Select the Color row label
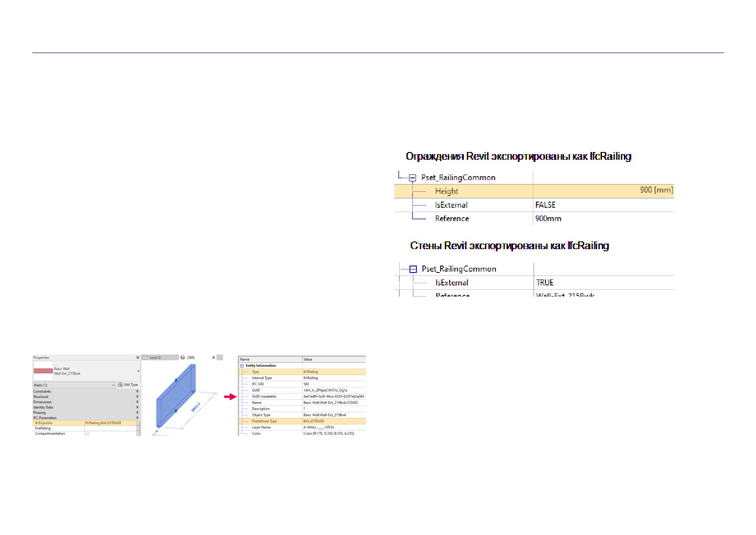 pos(256,434)
